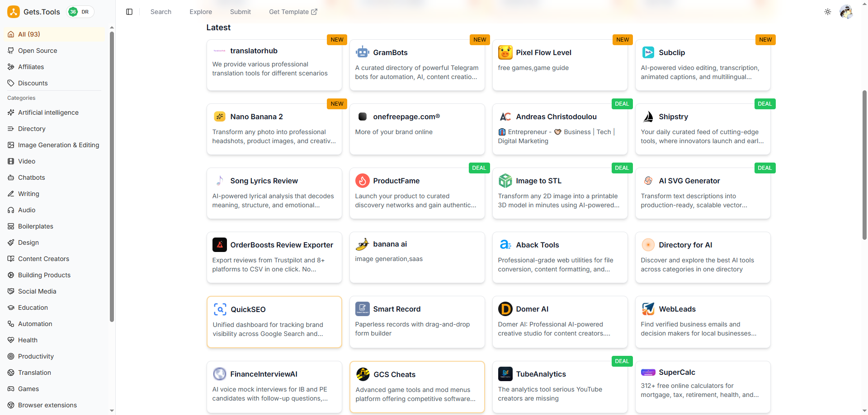Select the Artificial intelligence category
The height and width of the screenshot is (415, 868).
[48, 112]
